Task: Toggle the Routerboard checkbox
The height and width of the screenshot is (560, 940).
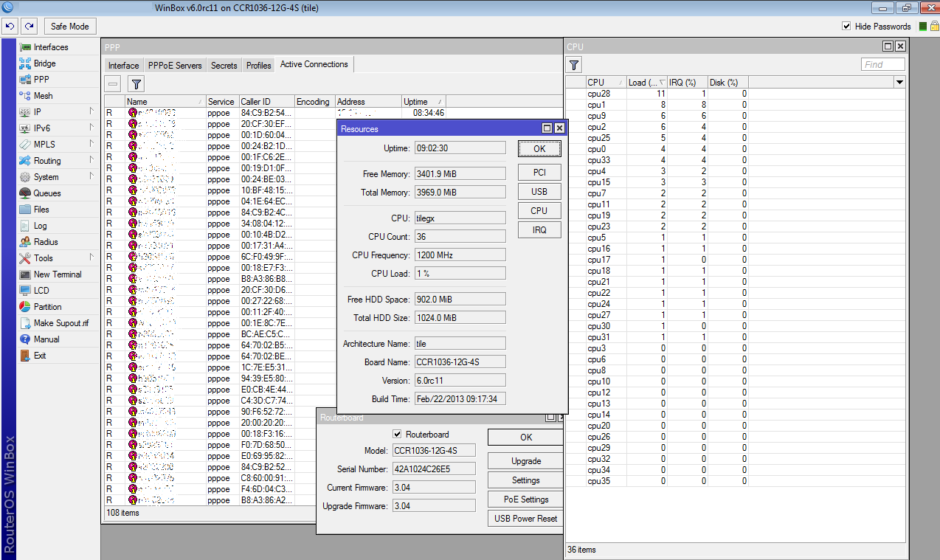Action: 398,434
